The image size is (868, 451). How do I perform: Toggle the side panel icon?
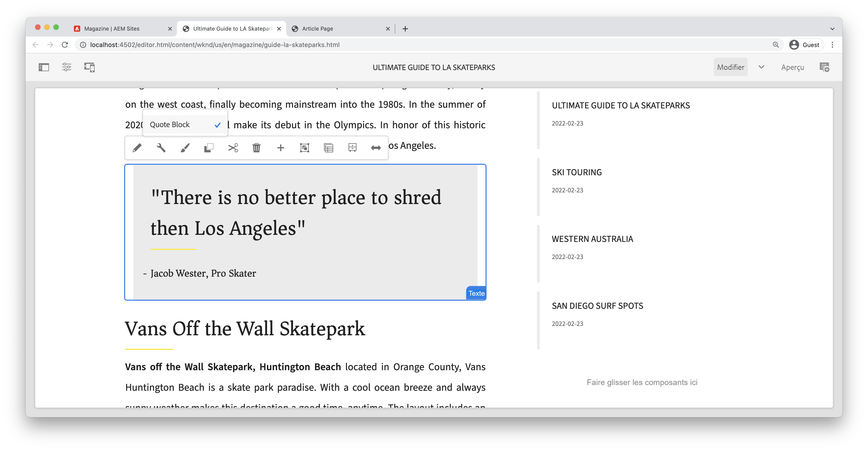coord(44,67)
